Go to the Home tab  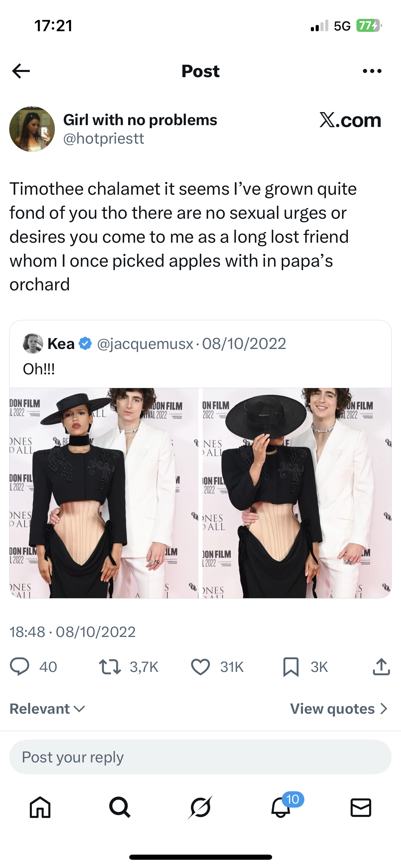click(x=40, y=807)
